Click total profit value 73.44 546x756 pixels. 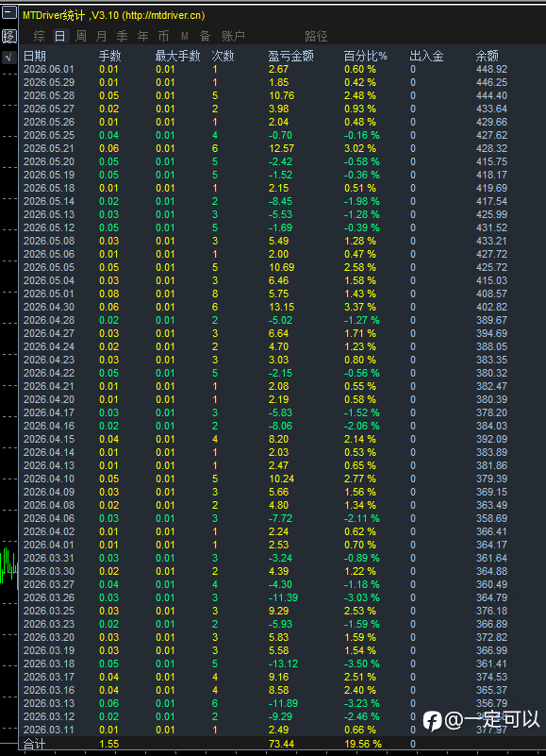[281, 744]
